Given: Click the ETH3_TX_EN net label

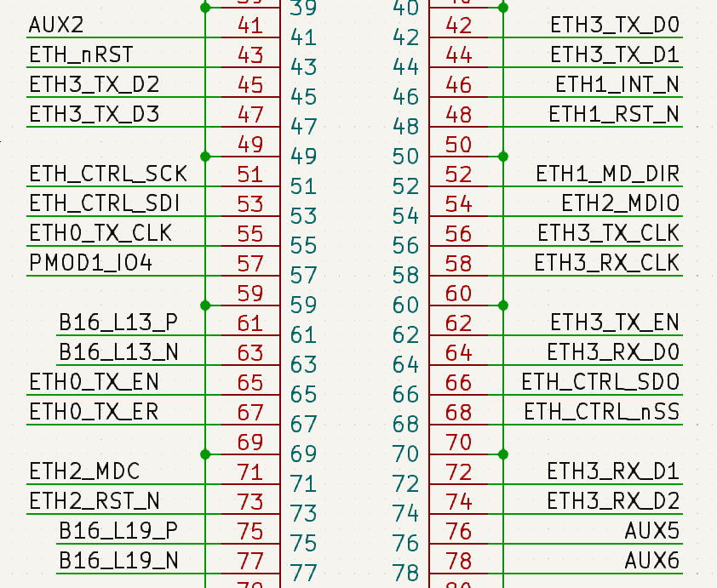Looking at the screenshot, I should (615, 323).
